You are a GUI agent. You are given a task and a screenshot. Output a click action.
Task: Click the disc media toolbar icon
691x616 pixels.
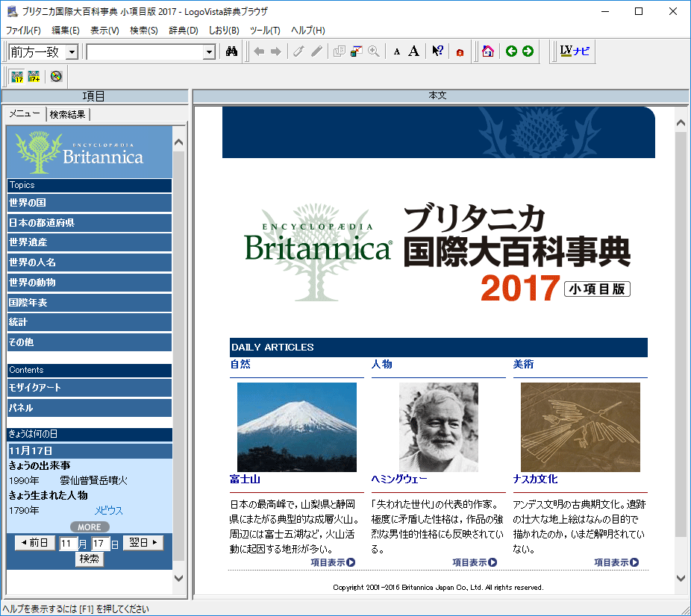point(56,77)
